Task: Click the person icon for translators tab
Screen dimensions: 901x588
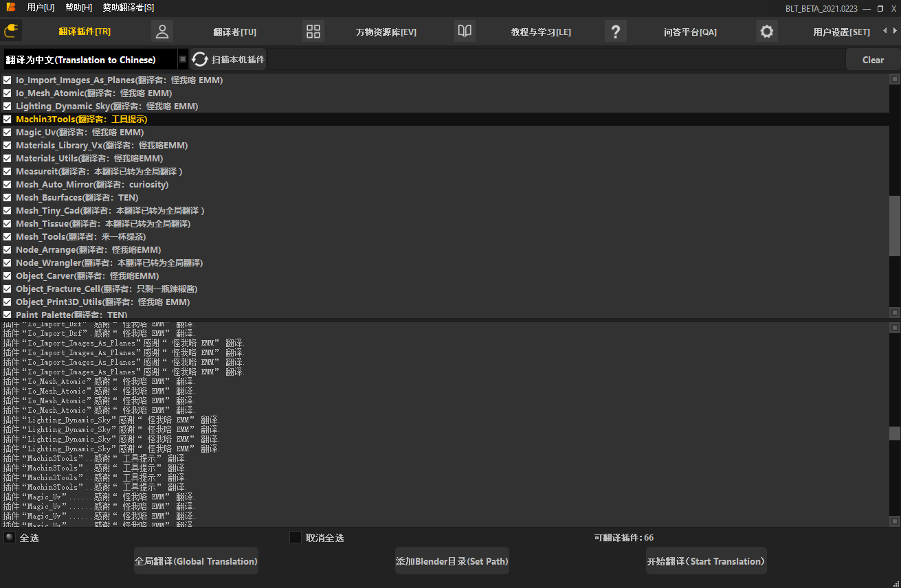Action: pyautogui.click(x=162, y=32)
